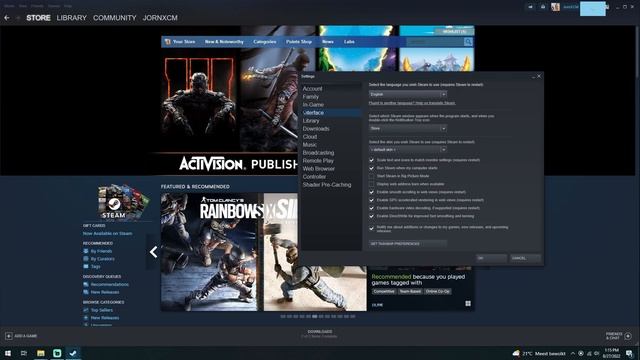The image size is (640, 360).
Task: Click the Rainbow Six Siege featured image
Action: (x=264, y=252)
